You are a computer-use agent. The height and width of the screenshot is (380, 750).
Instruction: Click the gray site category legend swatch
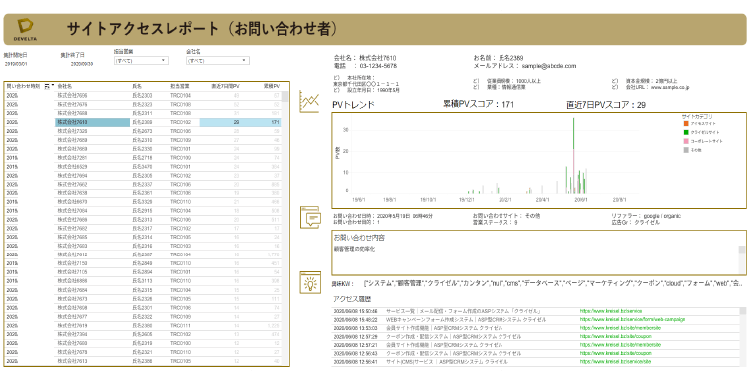(685, 150)
